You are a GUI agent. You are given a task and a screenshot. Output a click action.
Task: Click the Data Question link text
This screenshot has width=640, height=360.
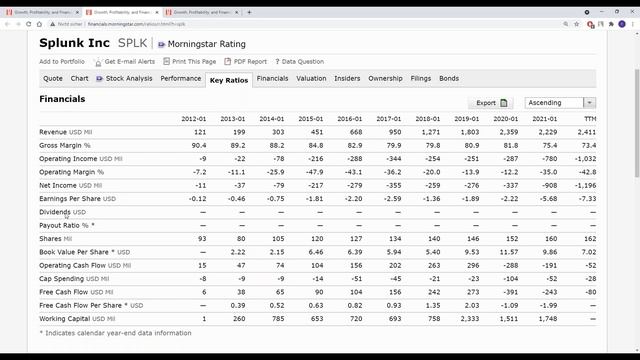point(303,62)
